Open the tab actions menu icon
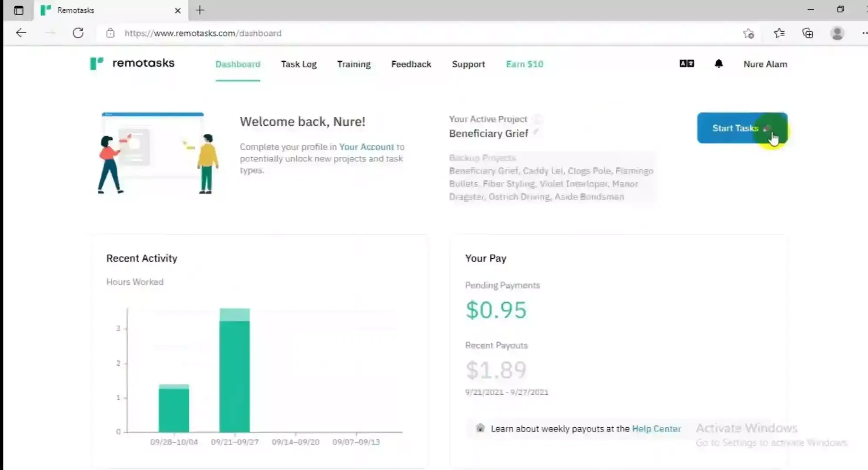868x470 pixels. [x=19, y=10]
